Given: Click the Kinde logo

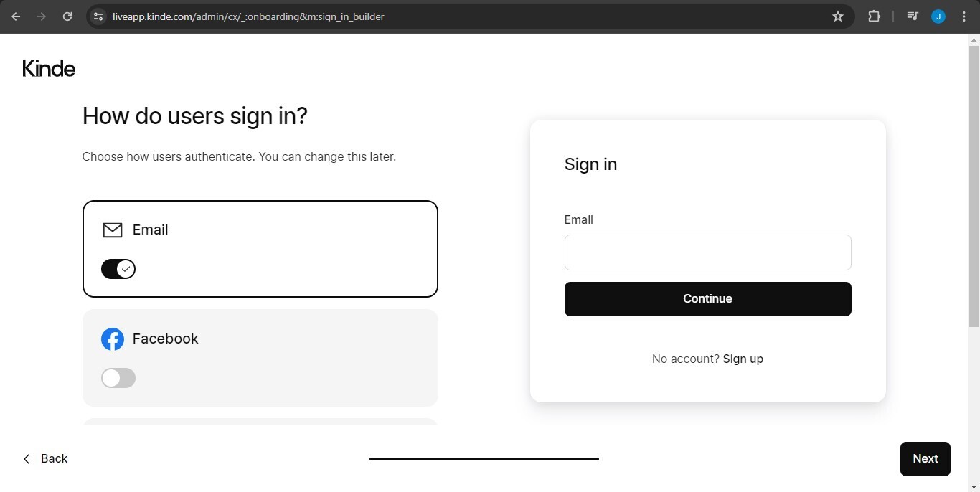Looking at the screenshot, I should pyautogui.click(x=49, y=68).
